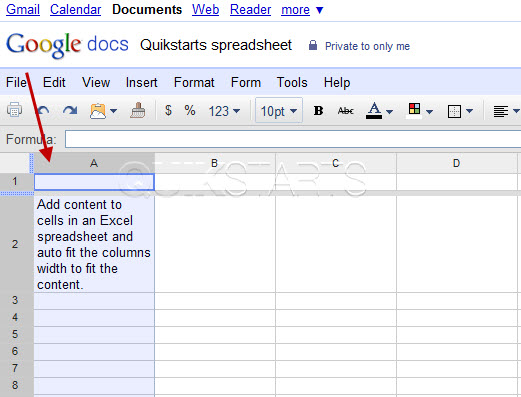
Task: Click the cell borders icon
Action: [x=454, y=111]
